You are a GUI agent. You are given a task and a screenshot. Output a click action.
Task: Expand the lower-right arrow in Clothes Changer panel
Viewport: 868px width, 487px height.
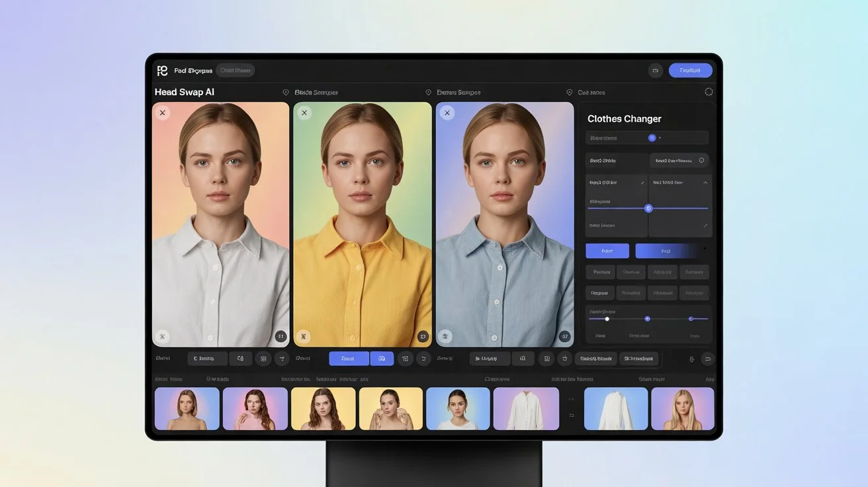pyautogui.click(x=705, y=226)
